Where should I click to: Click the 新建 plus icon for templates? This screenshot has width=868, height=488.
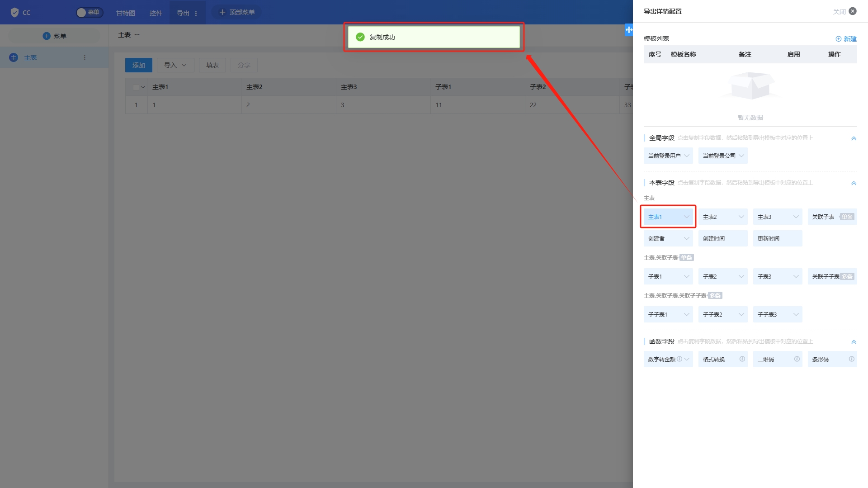(x=838, y=39)
